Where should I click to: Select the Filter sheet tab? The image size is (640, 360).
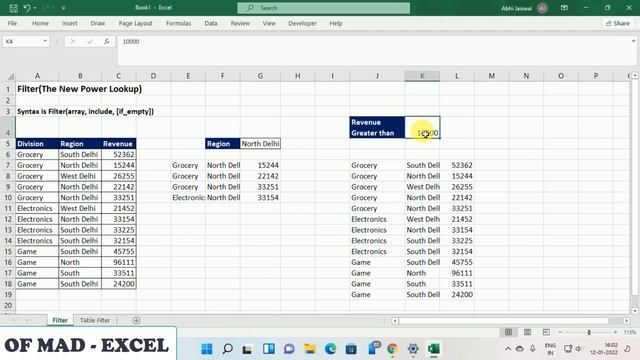click(60, 320)
